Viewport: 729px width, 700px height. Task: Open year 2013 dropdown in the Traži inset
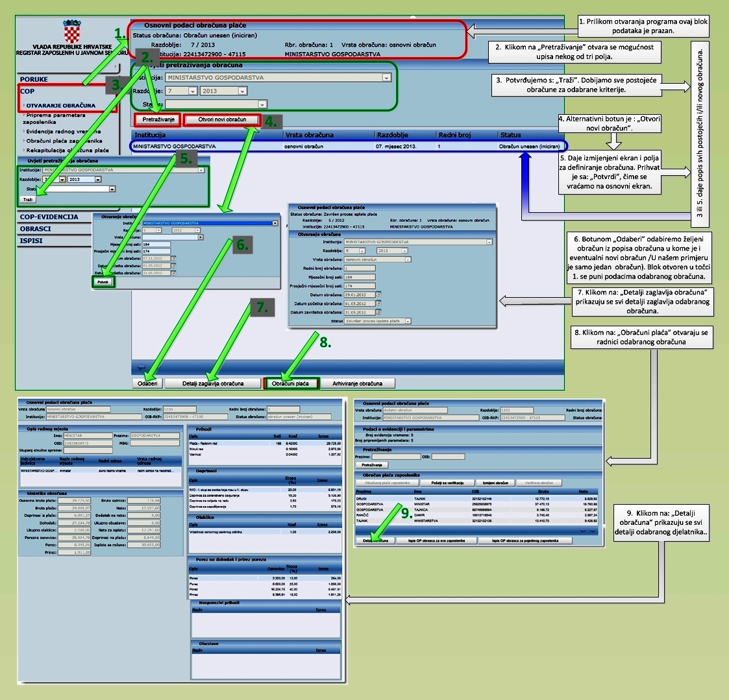[97, 179]
